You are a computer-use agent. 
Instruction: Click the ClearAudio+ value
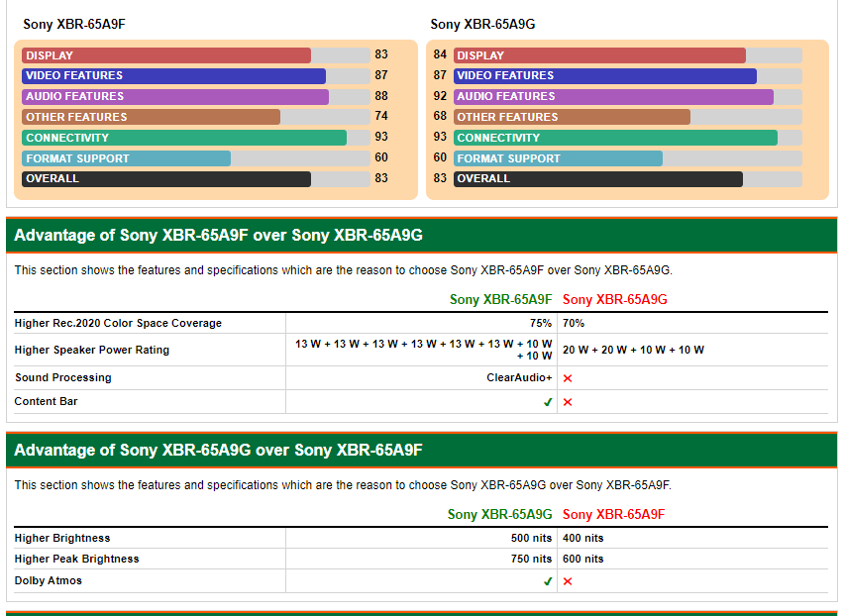[519, 377]
